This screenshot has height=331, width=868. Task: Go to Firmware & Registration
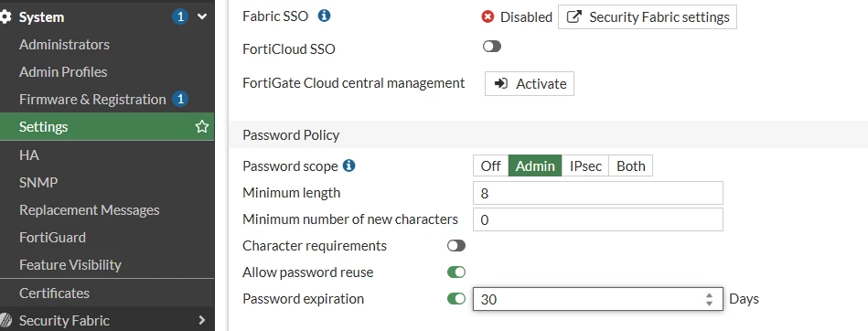[x=92, y=100]
